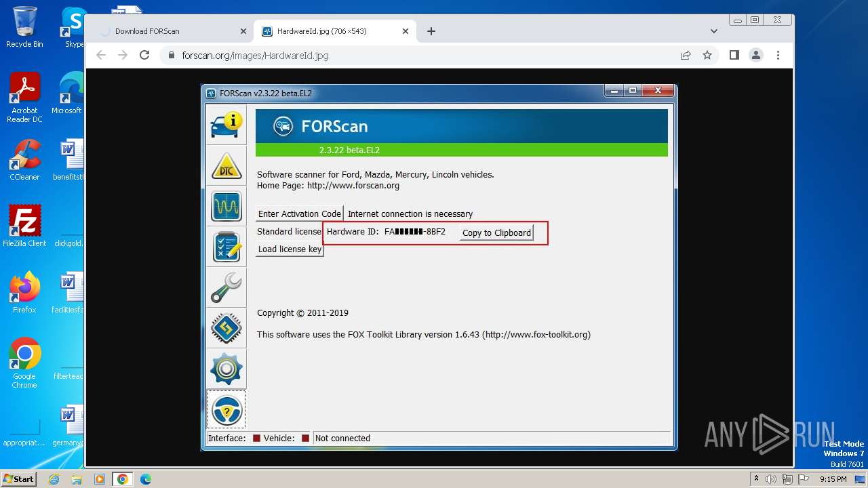Open Internet Explorer from the taskbar

pos(54,479)
